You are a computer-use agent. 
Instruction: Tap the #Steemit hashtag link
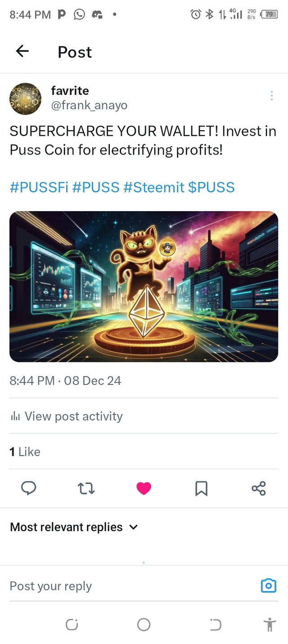click(x=153, y=187)
